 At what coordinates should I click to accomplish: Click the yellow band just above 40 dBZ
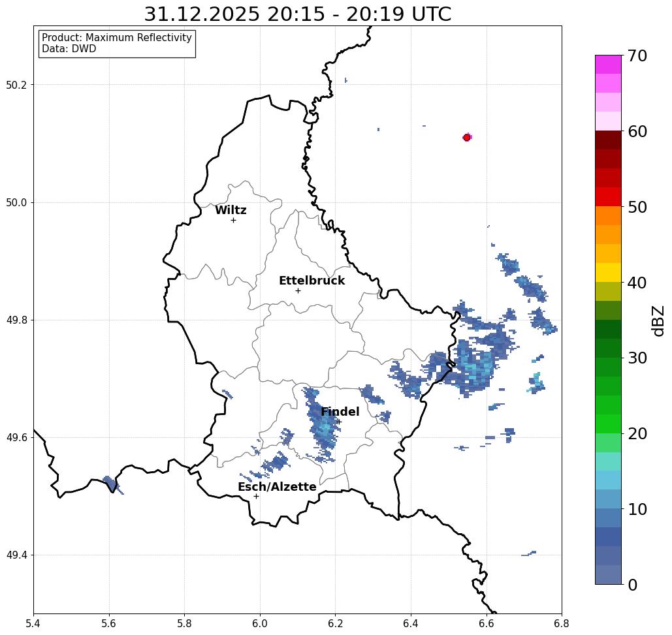[608, 272]
